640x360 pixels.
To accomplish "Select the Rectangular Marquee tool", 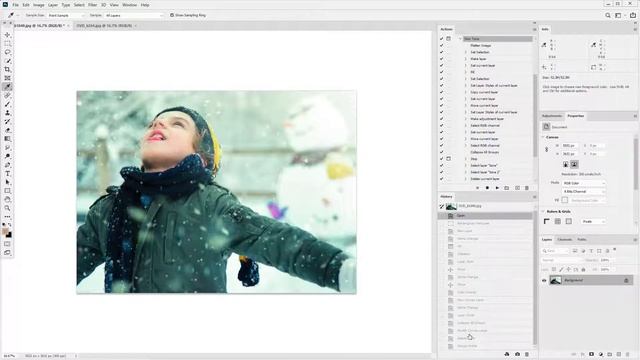I will click(x=7, y=43).
